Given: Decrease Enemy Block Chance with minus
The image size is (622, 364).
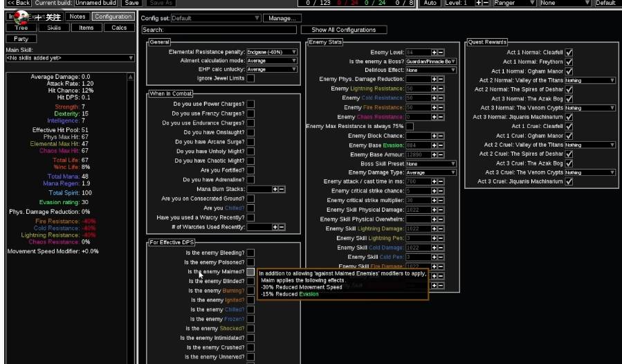Looking at the screenshot, I should click(x=441, y=136).
